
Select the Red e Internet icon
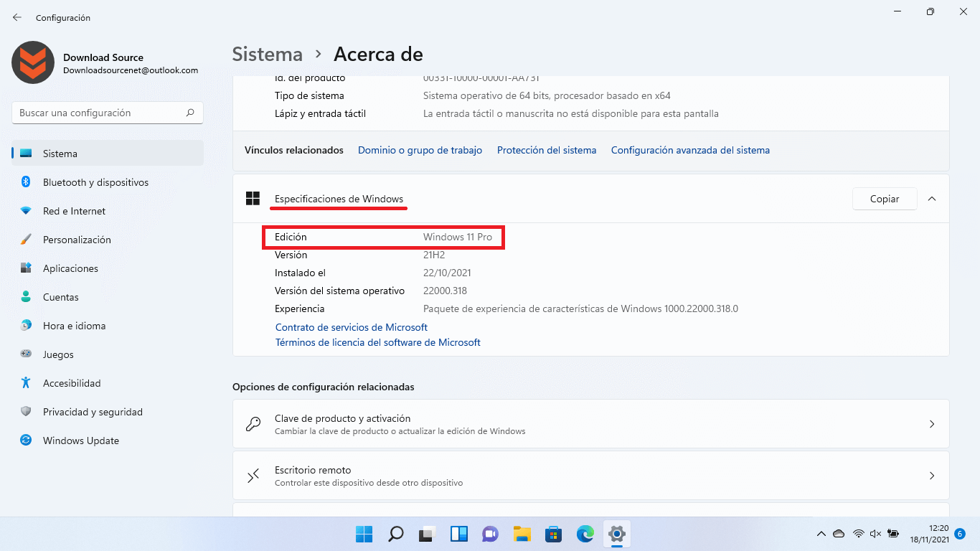pyautogui.click(x=26, y=211)
